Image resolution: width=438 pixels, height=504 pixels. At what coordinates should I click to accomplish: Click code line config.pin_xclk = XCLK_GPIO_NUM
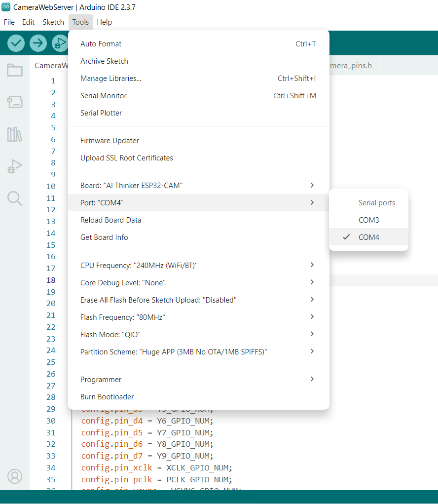tap(156, 467)
